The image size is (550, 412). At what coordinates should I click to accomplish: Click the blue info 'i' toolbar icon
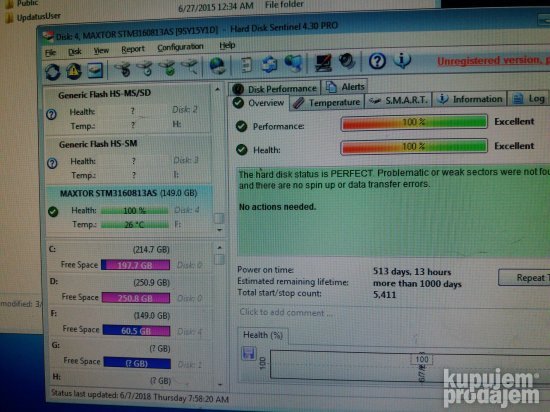click(402, 60)
